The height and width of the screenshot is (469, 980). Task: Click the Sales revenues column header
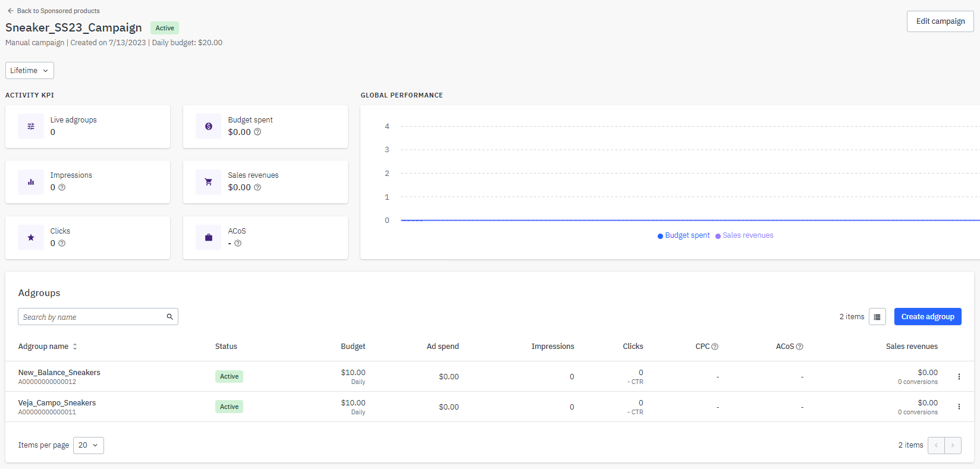(x=912, y=347)
